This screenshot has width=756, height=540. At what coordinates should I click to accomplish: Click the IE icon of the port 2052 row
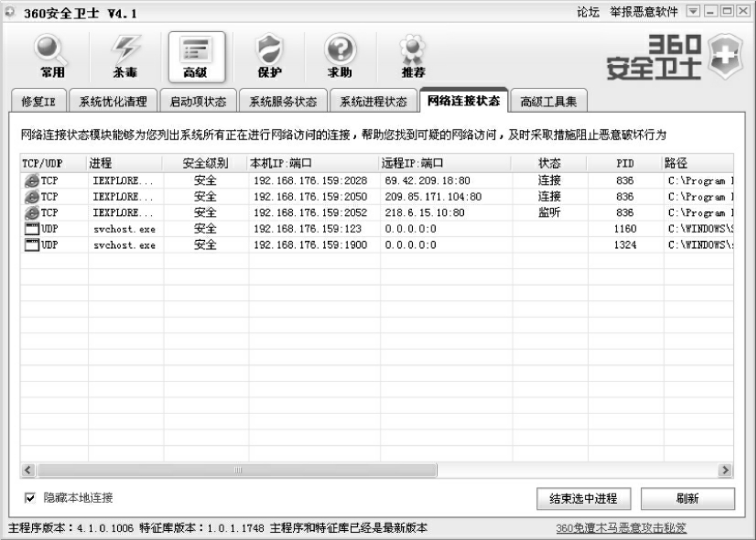(32, 213)
